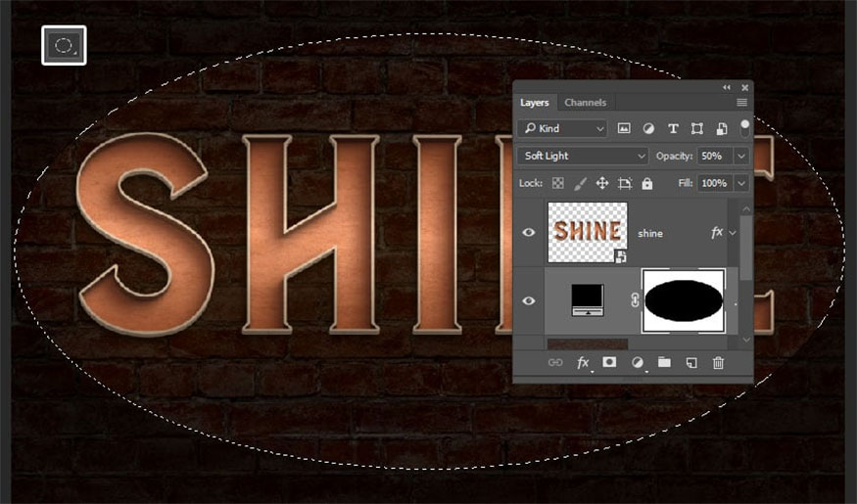Delete layer using trash icon
This screenshot has height=504, width=857.
(718, 363)
